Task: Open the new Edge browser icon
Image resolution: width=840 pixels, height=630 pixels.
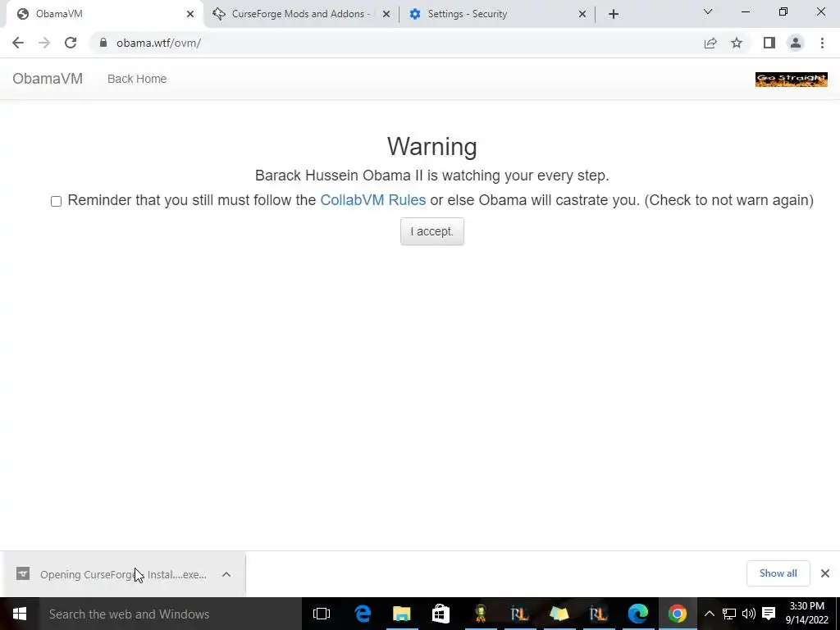Action: click(637, 614)
